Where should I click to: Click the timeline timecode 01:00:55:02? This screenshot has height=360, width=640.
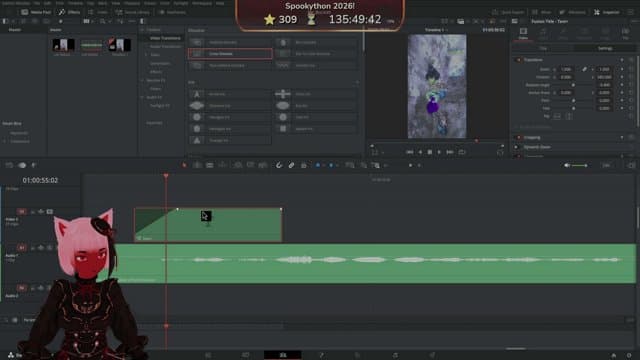tap(40, 180)
